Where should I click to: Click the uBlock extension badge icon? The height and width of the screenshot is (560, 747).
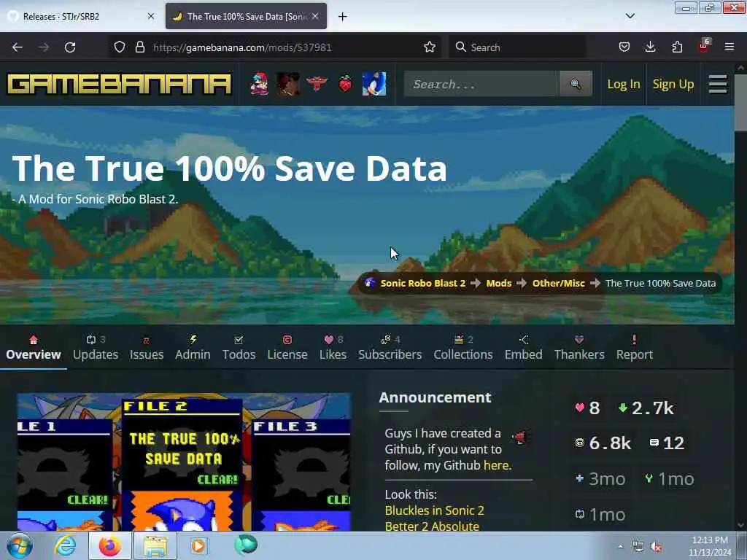coord(704,46)
